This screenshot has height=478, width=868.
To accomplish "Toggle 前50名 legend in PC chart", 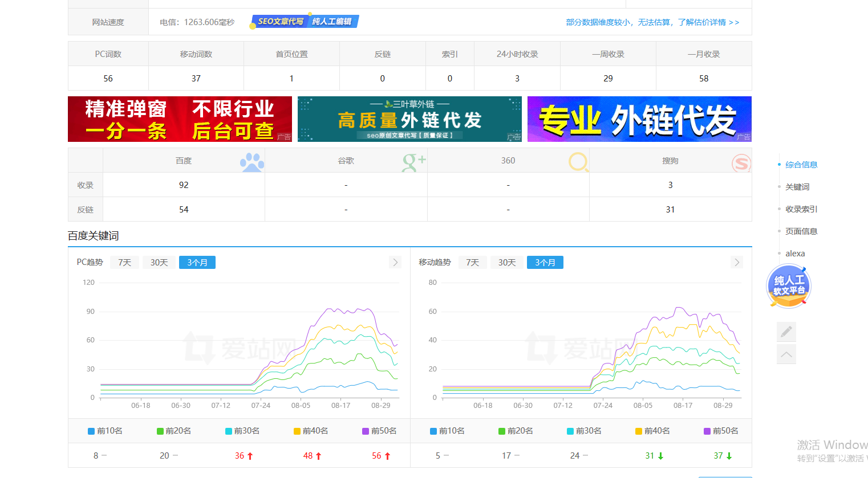I will tap(379, 431).
